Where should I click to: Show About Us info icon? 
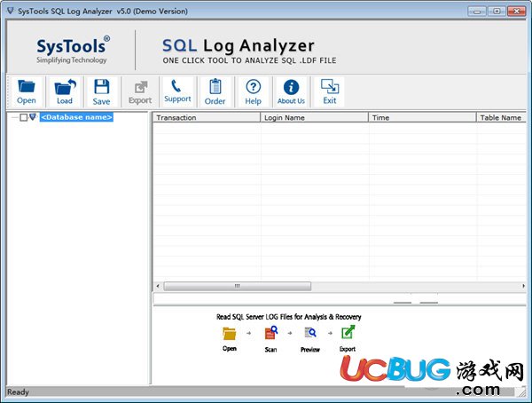coord(291,91)
